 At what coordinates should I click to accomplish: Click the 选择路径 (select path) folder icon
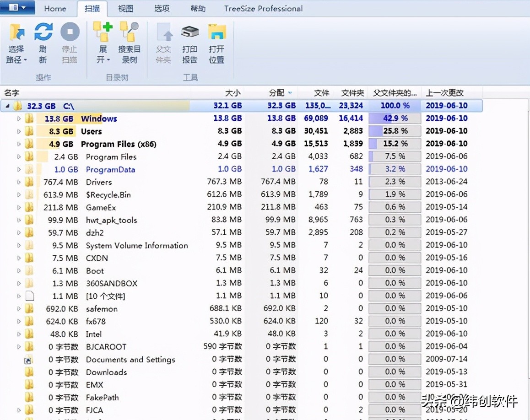(17, 33)
